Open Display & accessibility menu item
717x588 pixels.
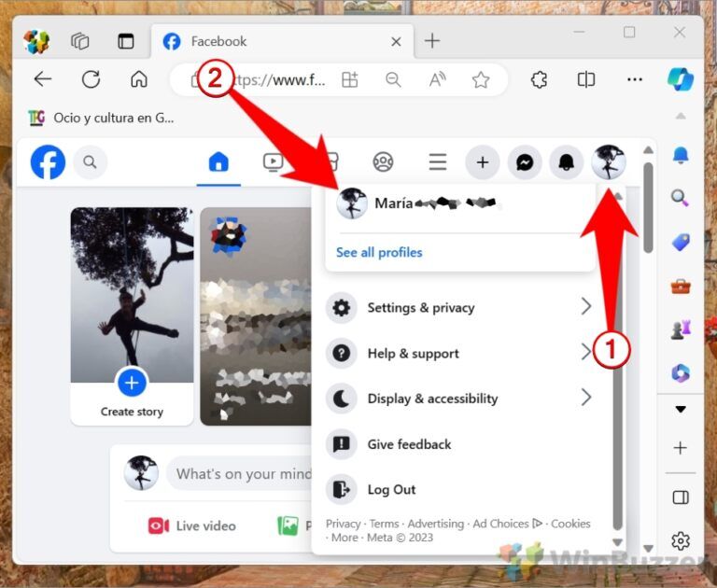tap(459, 399)
